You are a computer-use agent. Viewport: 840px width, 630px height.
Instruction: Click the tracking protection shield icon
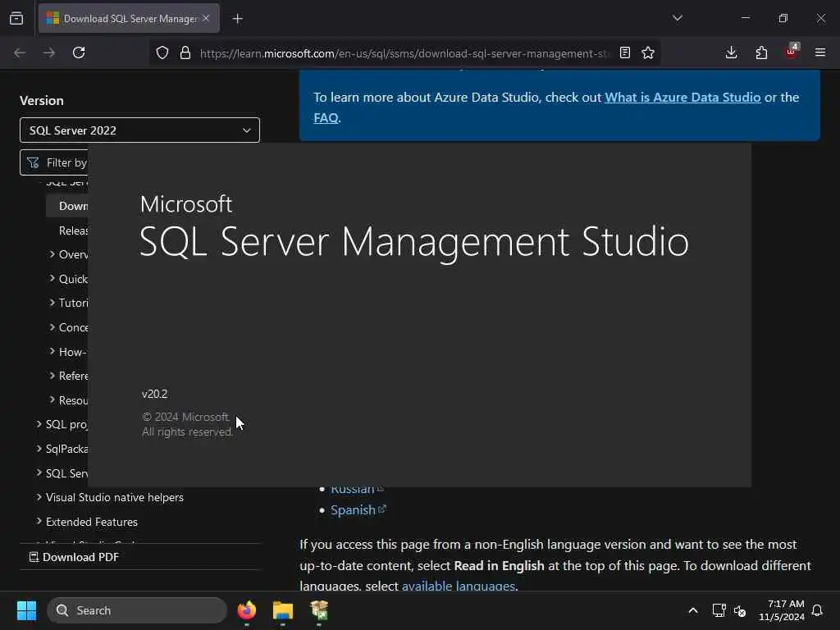(162, 52)
